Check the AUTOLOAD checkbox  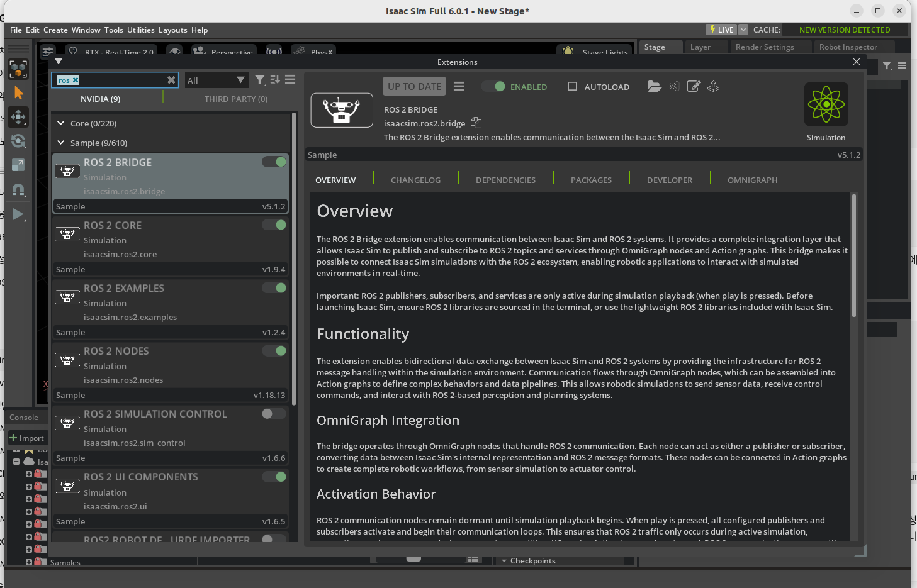click(572, 86)
